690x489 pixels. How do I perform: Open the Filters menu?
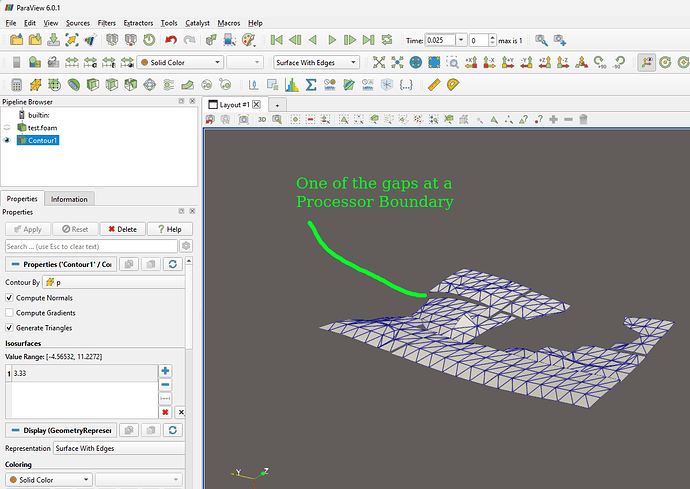106,22
